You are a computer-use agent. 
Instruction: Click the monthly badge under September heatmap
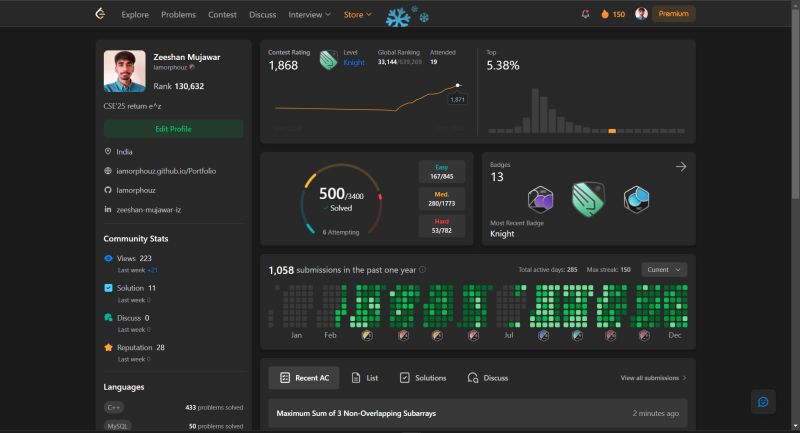point(577,336)
